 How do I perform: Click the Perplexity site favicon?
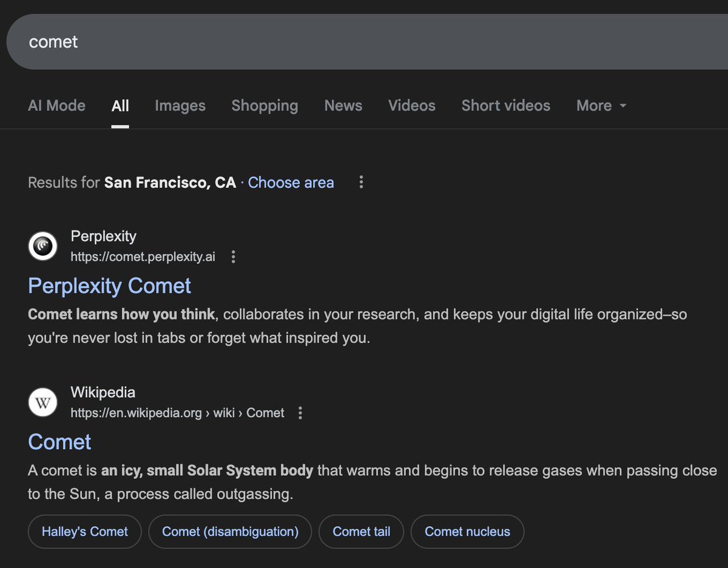point(42,246)
